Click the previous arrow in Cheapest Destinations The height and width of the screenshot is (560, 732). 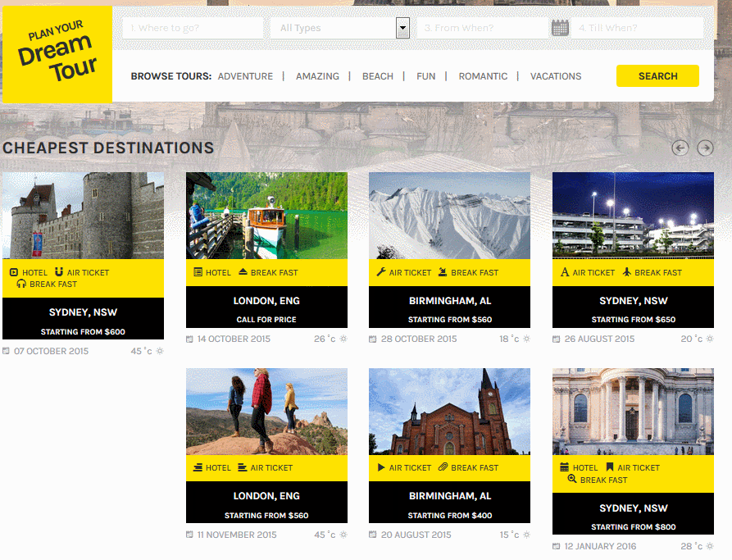680,148
